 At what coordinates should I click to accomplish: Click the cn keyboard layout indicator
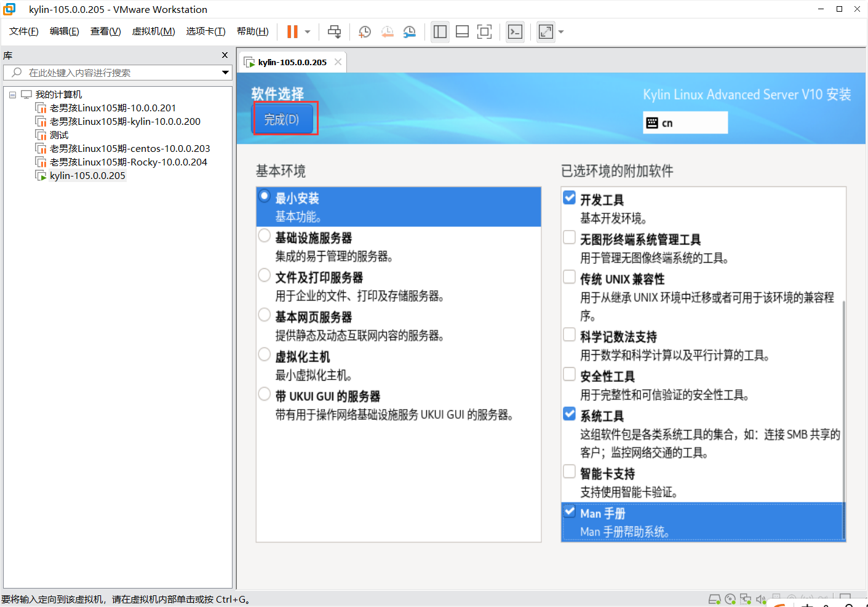click(685, 122)
